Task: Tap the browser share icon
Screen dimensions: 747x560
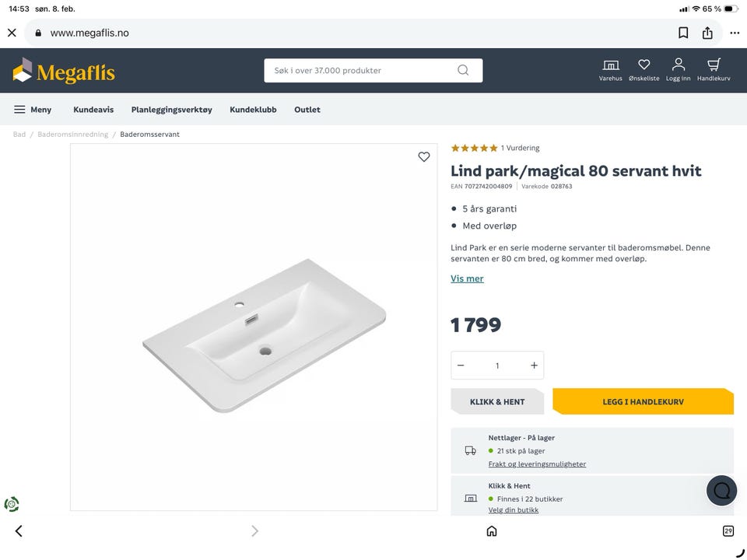Action: coord(707,33)
